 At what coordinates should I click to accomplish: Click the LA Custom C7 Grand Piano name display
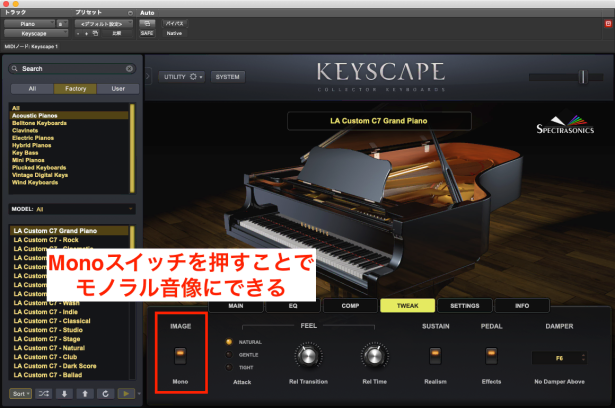click(x=379, y=121)
